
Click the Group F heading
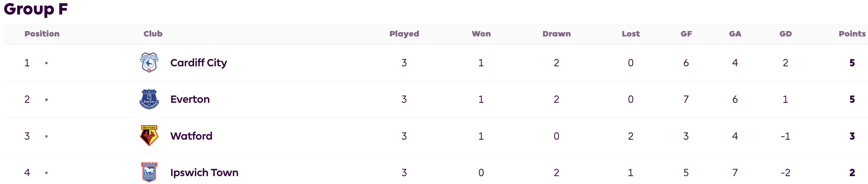click(x=36, y=9)
